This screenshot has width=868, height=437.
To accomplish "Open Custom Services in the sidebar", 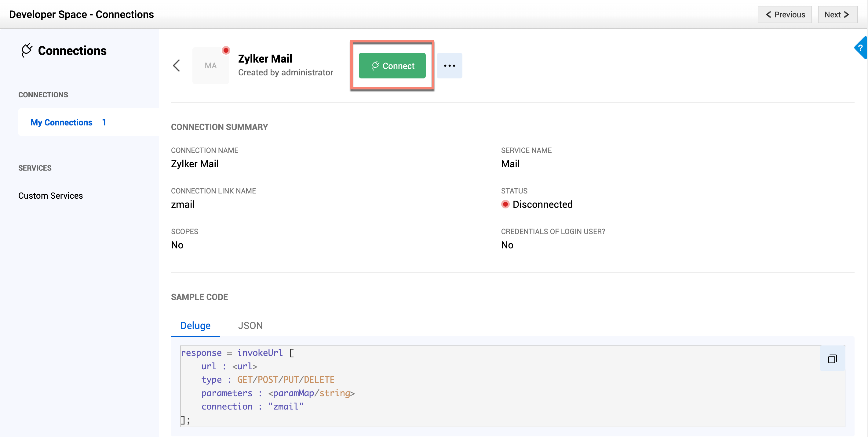I will [50, 196].
